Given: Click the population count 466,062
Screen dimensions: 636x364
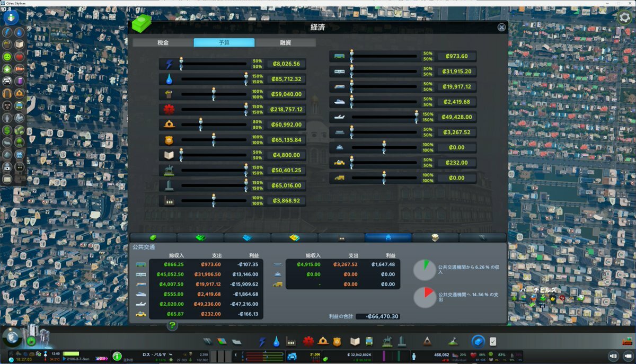Looking at the screenshot, I should coord(441,354).
